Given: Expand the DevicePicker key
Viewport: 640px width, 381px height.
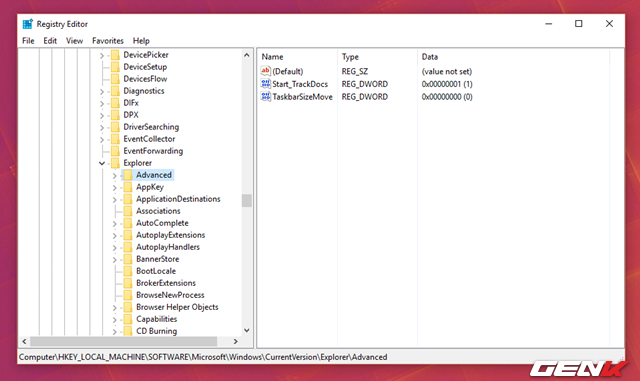Looking at the screenshot, I should [102, 55].
